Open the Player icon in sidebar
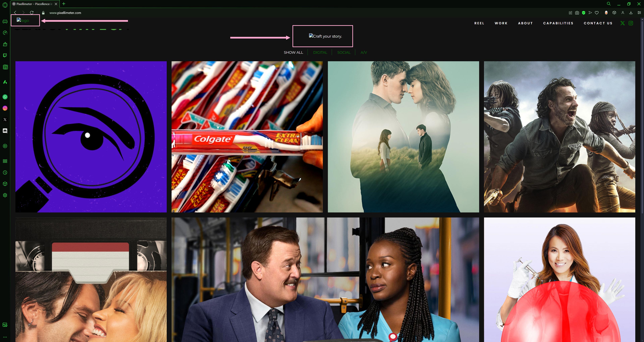 click(5, 146)
